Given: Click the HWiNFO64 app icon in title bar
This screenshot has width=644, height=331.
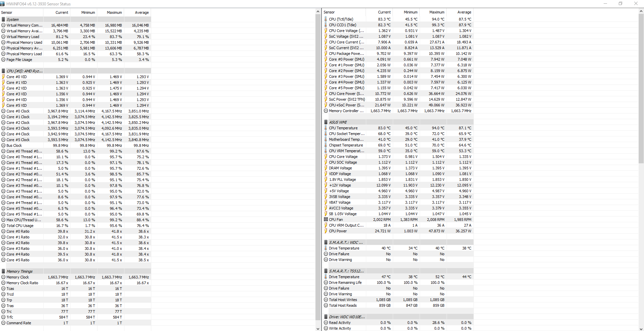Looking at the screenshot, I should [x=3, y=4].
